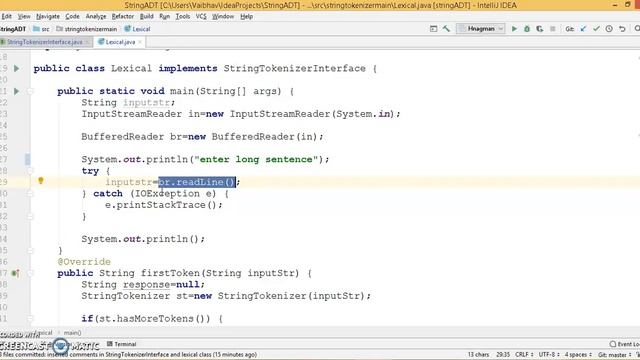This screenshot has width=640, height=360.
Task: Close the Lexical.java tab
Action: pos(140,42)
